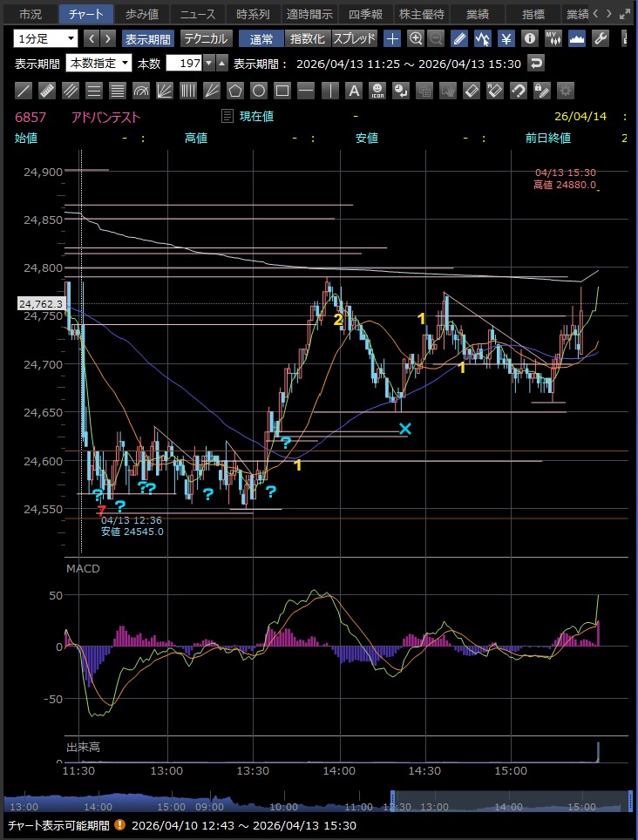Toggle the 指数化 indexed mode

click(307, 38)
